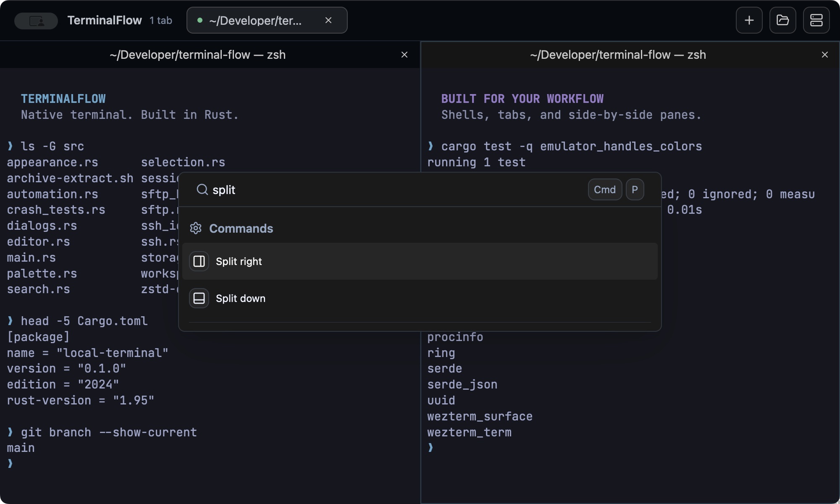Open the folder icon in the top bar

click(x=782, y=20)
